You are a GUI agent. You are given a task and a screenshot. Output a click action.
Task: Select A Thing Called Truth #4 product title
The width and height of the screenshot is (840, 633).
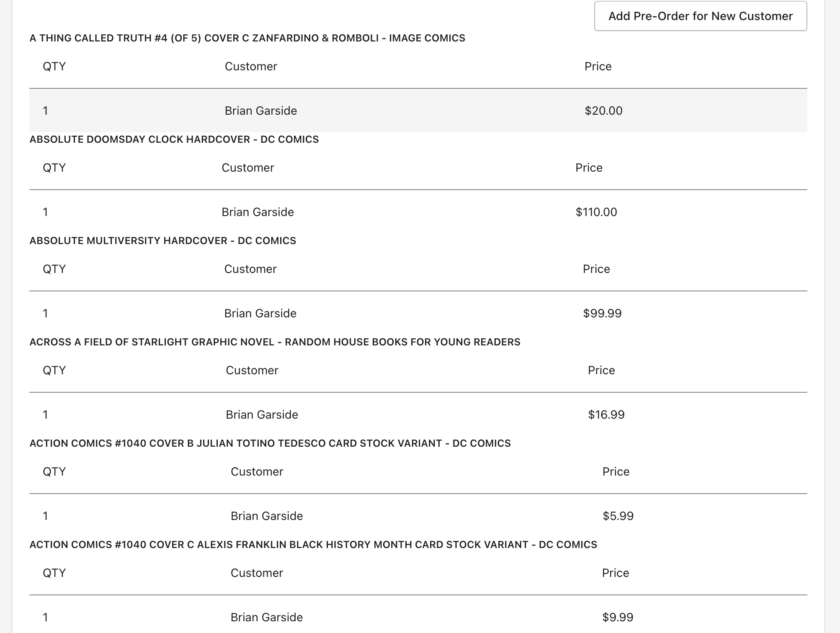point(247,38)
